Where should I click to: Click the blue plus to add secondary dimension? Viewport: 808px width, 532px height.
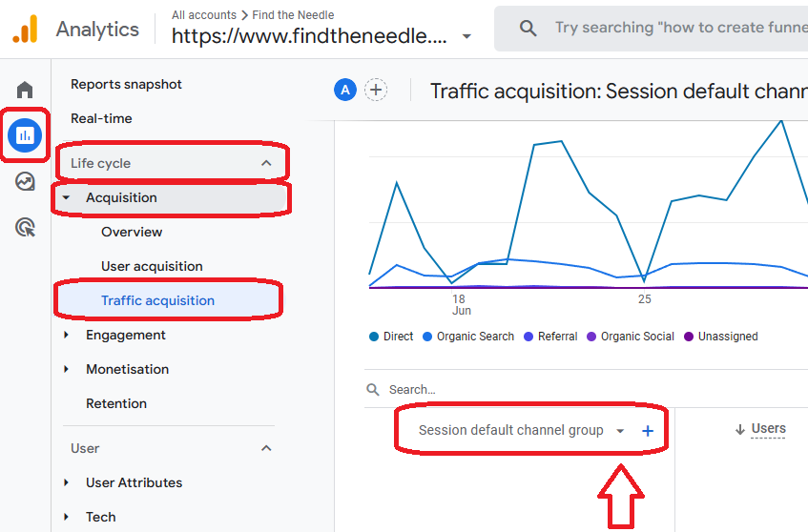[648, 431]
